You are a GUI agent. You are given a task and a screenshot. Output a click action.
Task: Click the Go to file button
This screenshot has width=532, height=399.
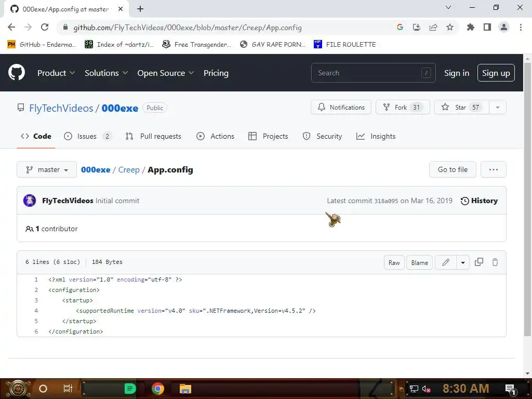[453, 169]
